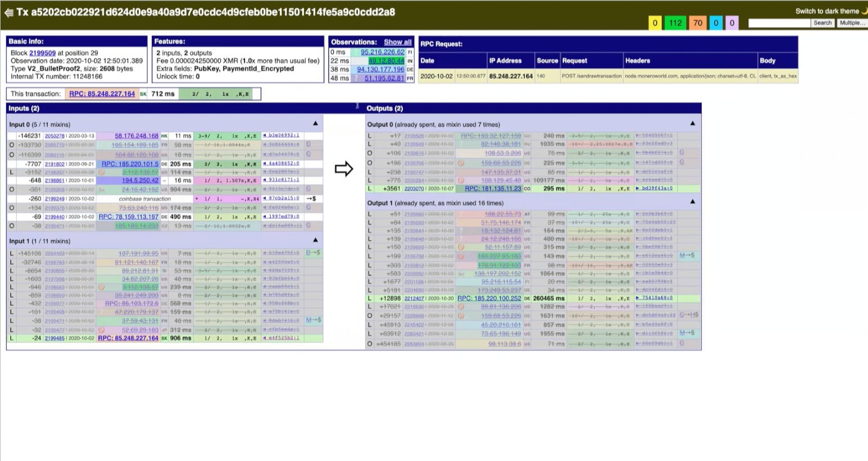Click the M→$ marker on Output 1 +199 row
Viewport: 868px width, 461px height.
click(687, 256)
